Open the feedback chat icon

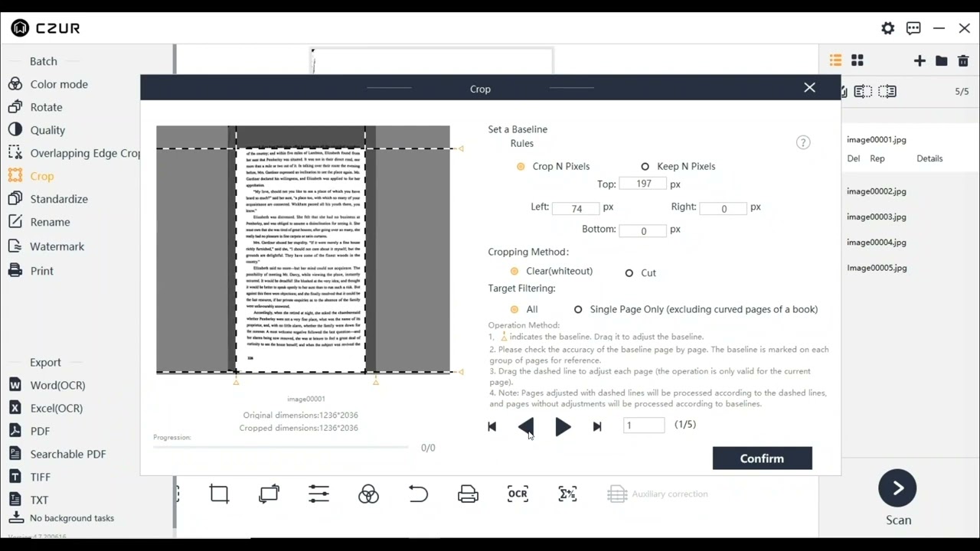pyautogui.click(x=913, y=28)
